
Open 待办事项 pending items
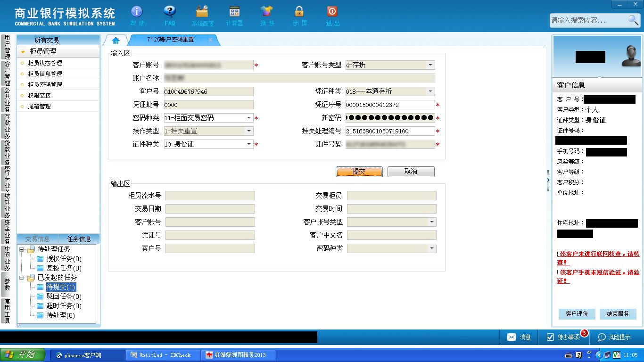click(563, 337)
